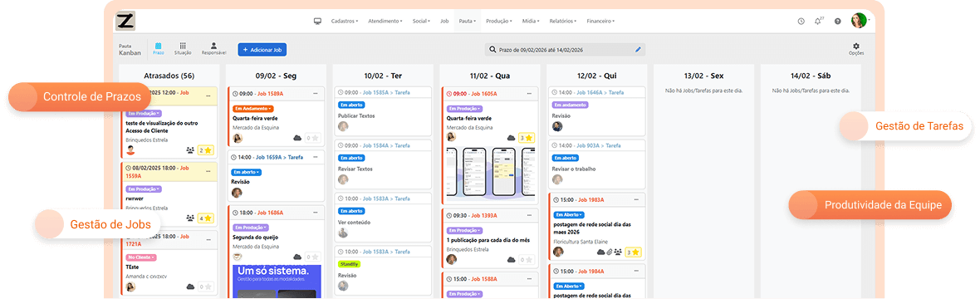Open three-dot menu on Job 1659A card
This screenshot has height=299, width=980.
[315, 158]
